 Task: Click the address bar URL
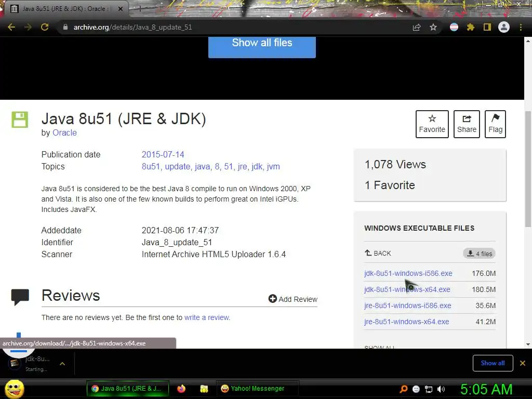(x=132, y=27)
